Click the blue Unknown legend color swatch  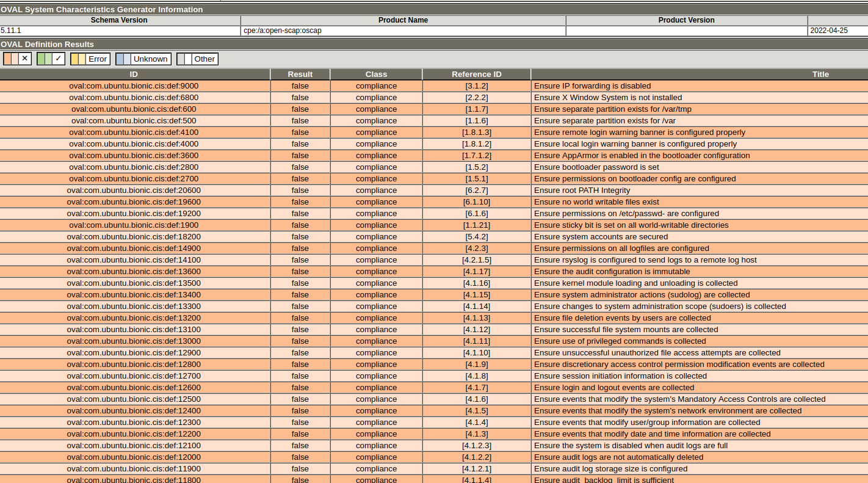click(x=123, y=59)
